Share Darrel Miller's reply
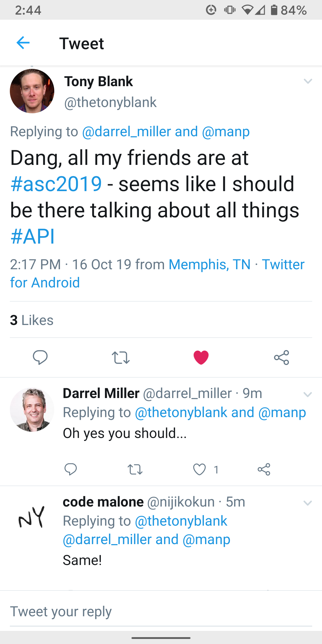 point(264,469)
